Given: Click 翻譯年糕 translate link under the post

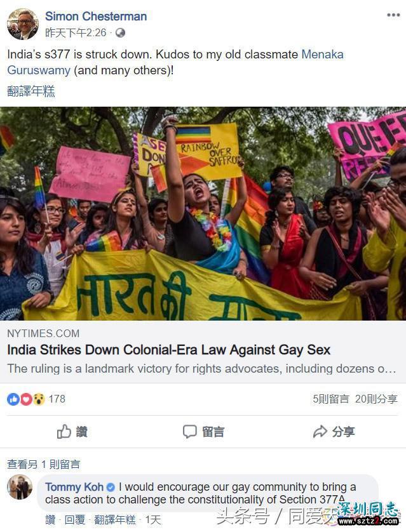Looking at the screenshot, I should (x=31, y=91).
